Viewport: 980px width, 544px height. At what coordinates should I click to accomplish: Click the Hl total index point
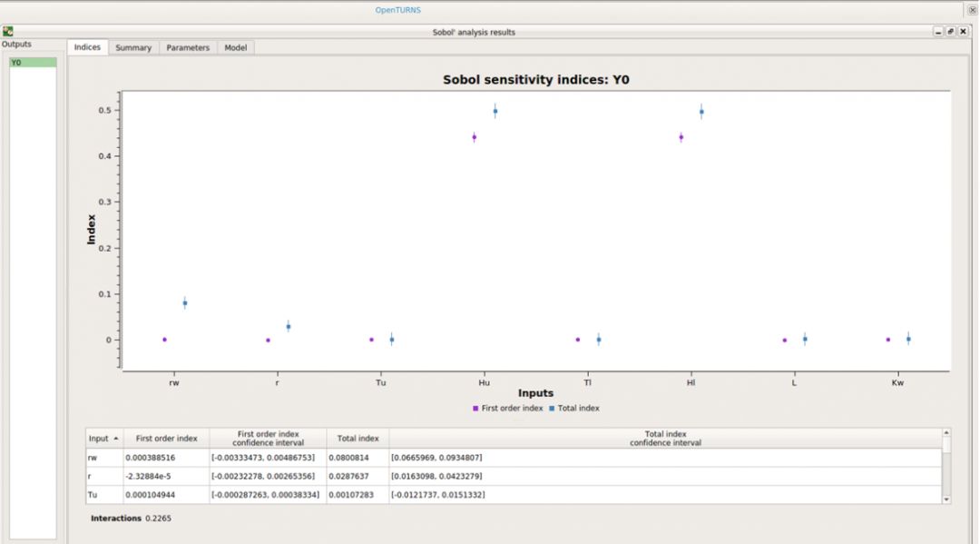tap(701, 113)
